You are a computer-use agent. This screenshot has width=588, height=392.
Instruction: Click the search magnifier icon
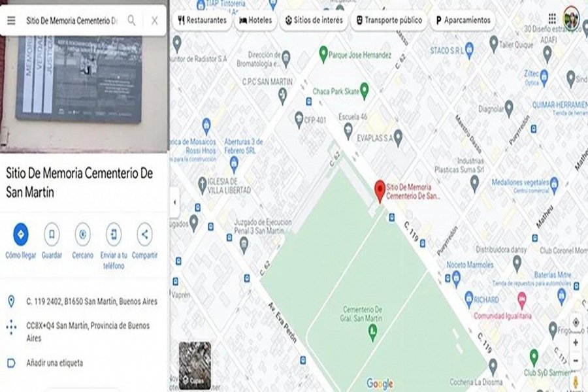click(x=131, y=20)
